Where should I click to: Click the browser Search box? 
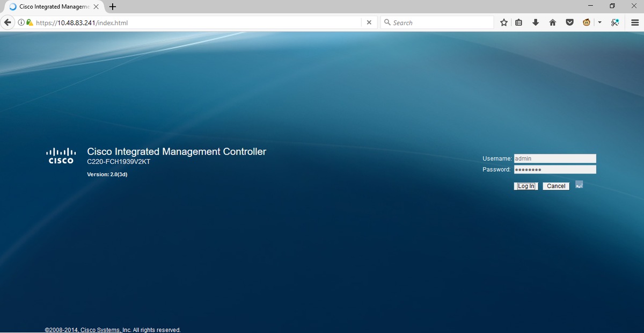click(x=437, y=23)
